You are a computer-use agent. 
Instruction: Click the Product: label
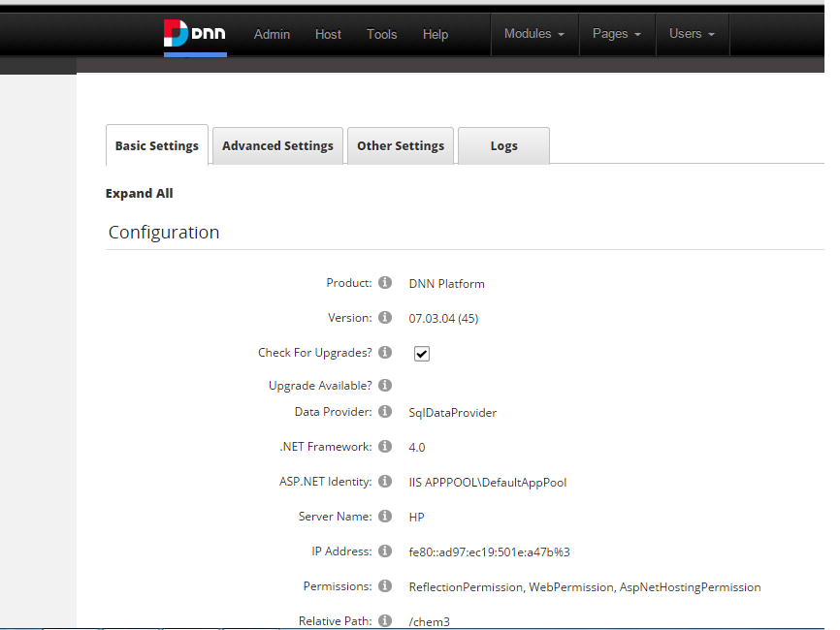coord(349,283)
